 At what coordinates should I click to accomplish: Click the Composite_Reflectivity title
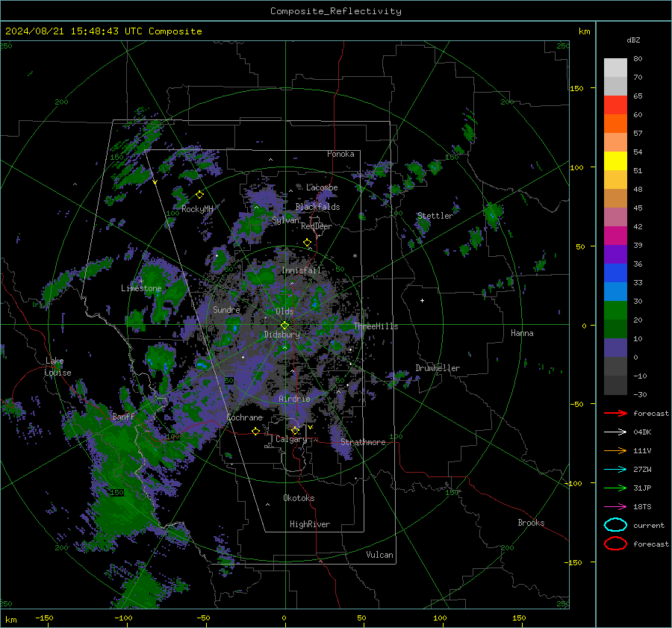click(x=336, y=11)
